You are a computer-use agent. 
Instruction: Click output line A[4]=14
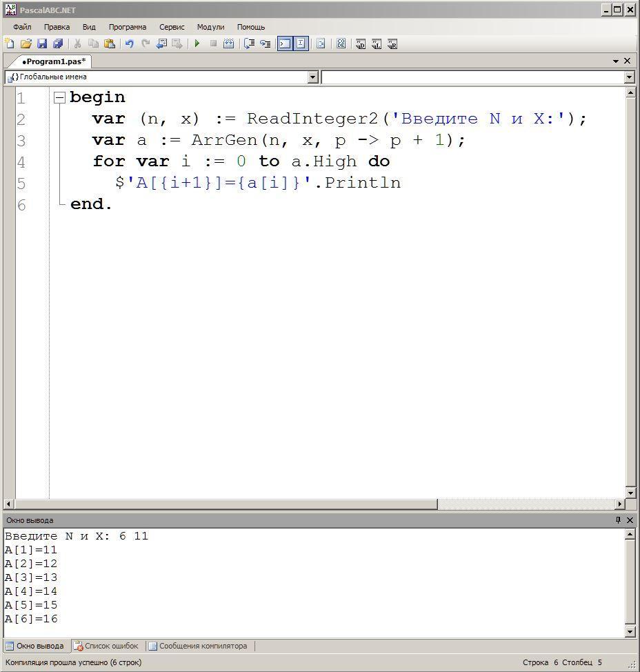pos(31,591)
